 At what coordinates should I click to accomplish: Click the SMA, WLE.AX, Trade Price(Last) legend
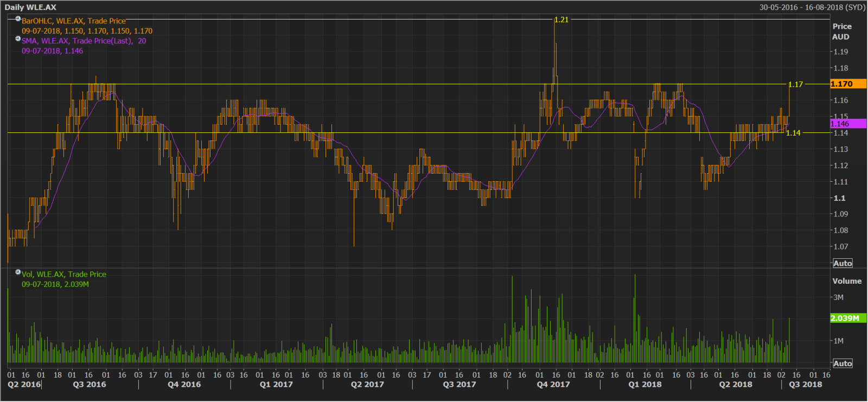click(x=84, y=41)
